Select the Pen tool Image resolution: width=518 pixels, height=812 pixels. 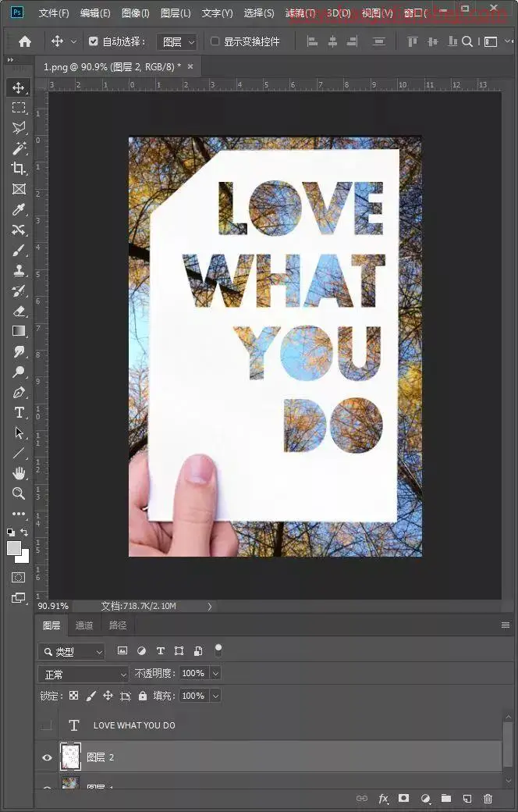pos(19,393)
